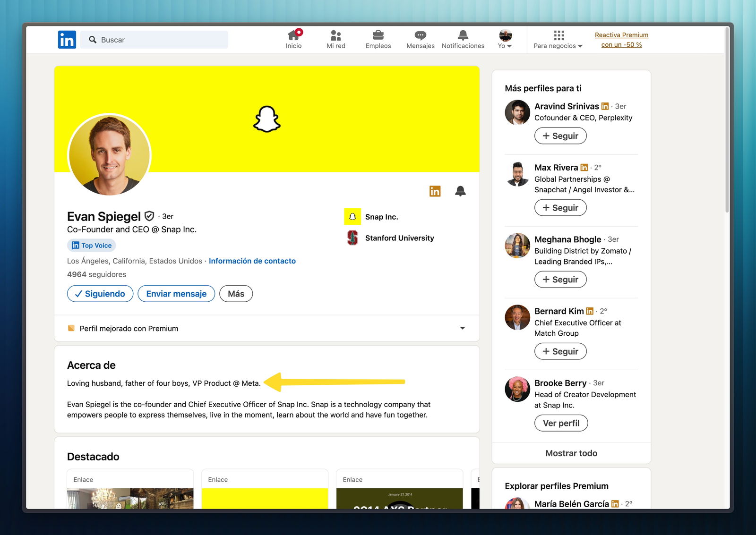Click the gold LinkedIn Premium badge on profile
The width and height of the screenshot is (756, 535).
435,191
